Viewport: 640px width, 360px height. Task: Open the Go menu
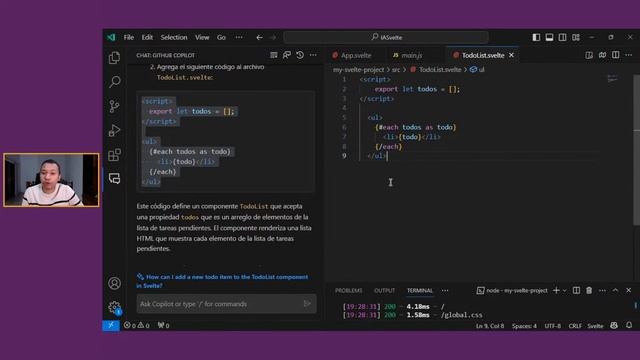click(221, 37)
